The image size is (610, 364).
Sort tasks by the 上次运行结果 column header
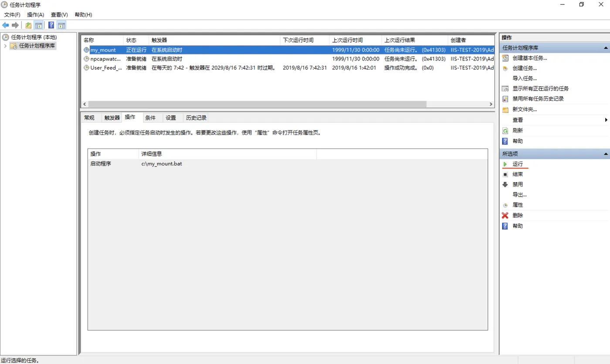click(415, 40)
